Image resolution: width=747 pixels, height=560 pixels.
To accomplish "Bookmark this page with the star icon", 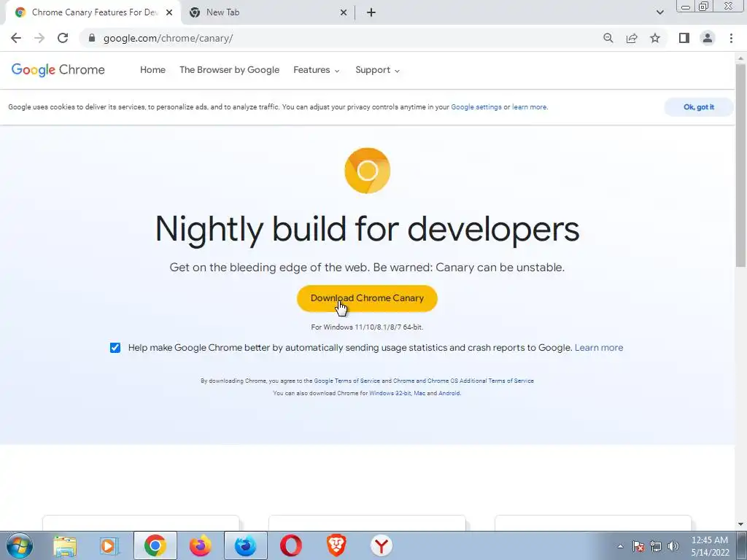I will point(655,38).
